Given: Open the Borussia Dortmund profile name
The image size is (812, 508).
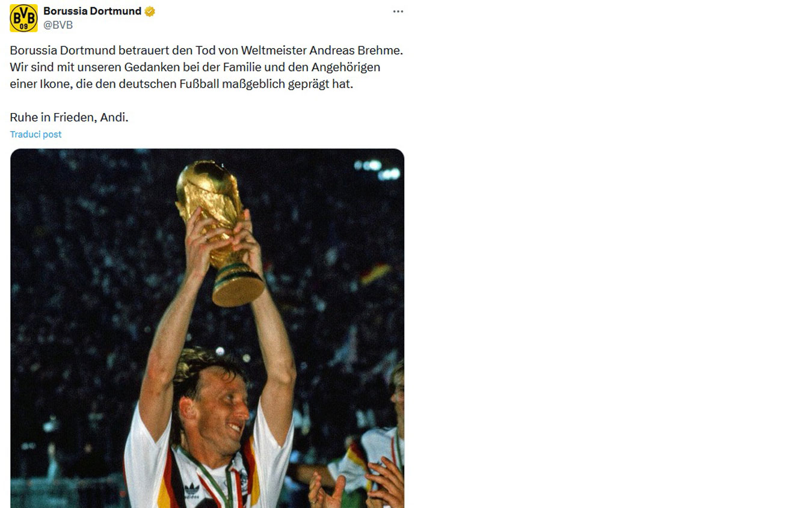Looking at the screenshot, I should tap(93, 11).
